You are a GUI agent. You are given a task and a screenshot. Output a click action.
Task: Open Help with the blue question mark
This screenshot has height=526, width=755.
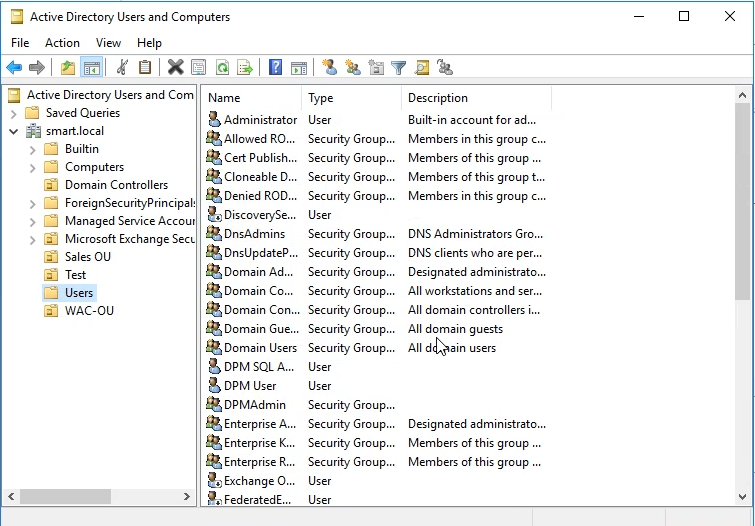point(275,68)
